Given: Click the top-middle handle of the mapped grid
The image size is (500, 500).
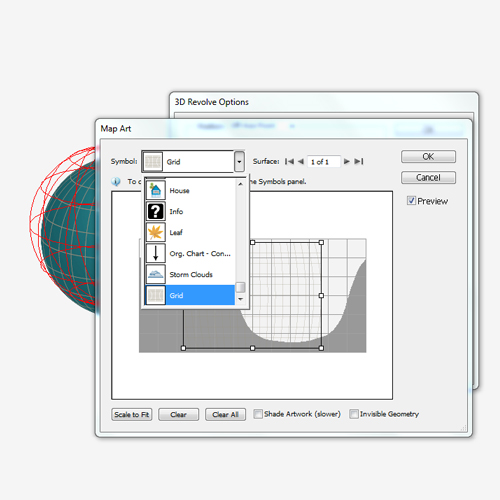Looking at the screenshot, I should click(x=252, y=242).
